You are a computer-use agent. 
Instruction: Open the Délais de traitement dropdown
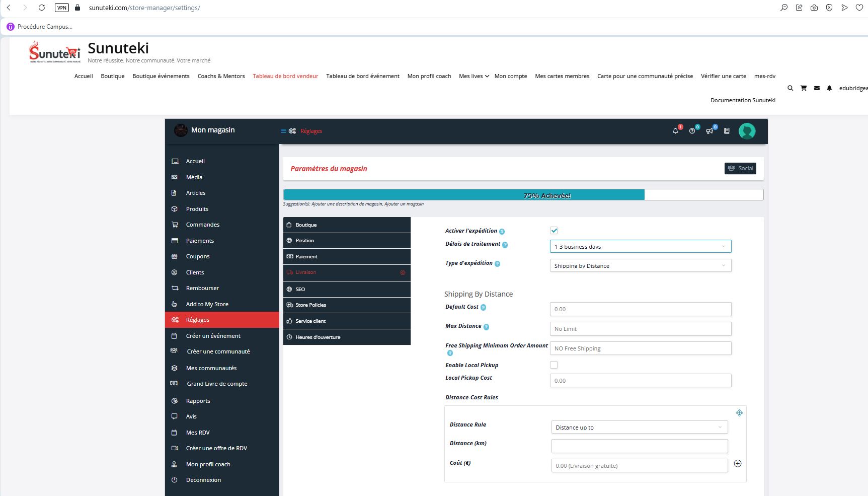640,246
